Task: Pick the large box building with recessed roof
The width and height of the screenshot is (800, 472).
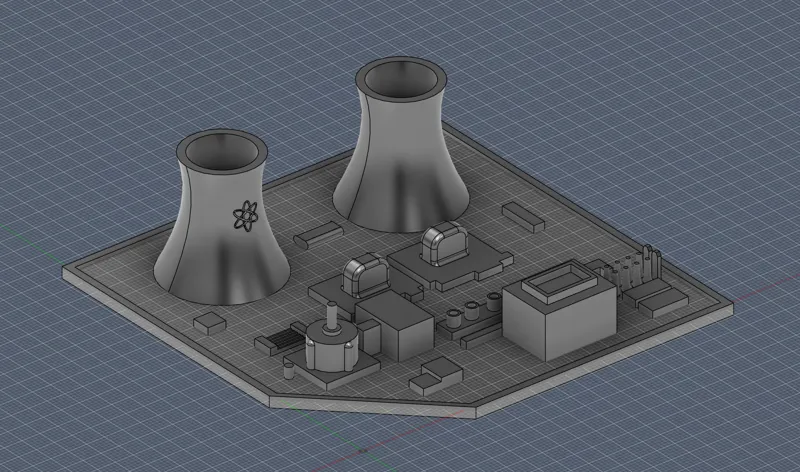Action: 560,310
